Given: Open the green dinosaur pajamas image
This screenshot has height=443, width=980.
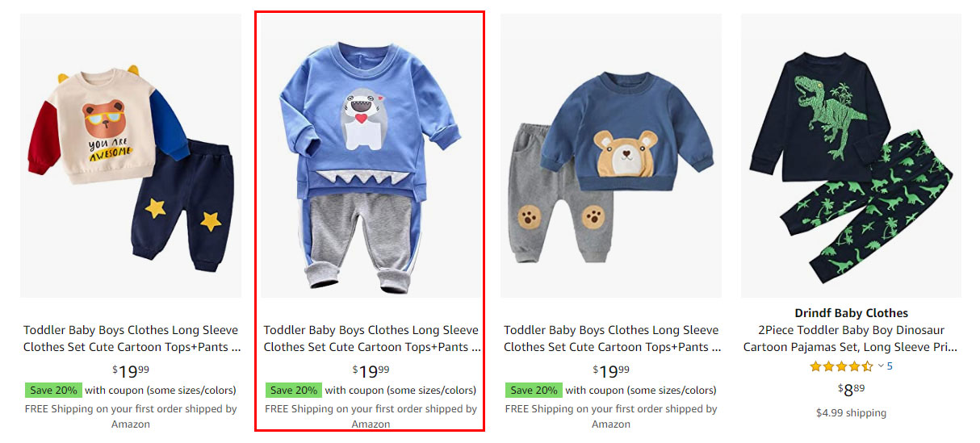Looking at the screenshot, I should click(851, 156).
